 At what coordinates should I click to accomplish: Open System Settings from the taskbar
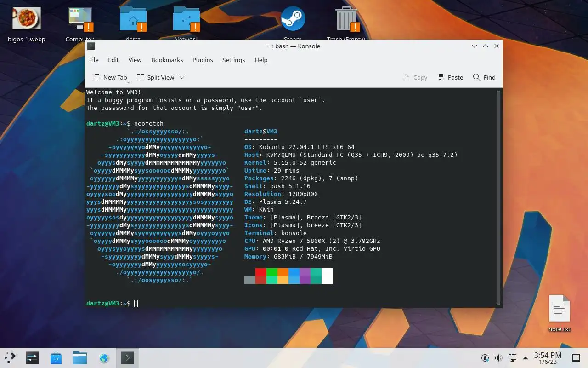tap(32, 358)
